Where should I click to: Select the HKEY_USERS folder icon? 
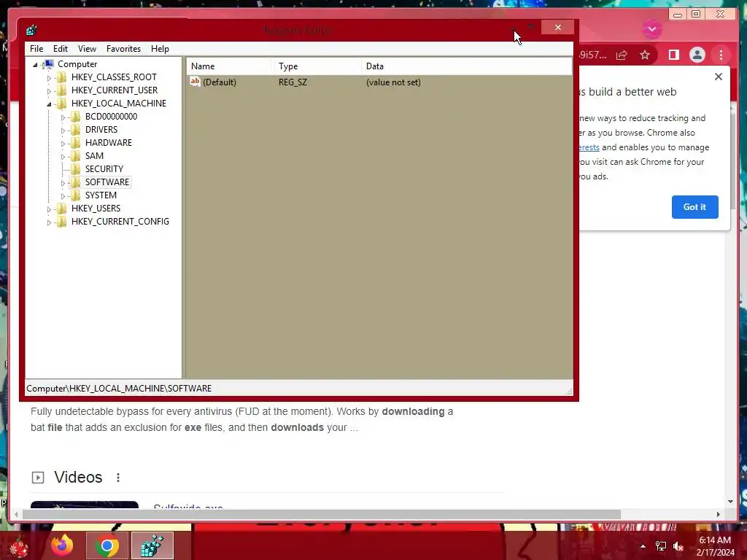tap(61, 208)
